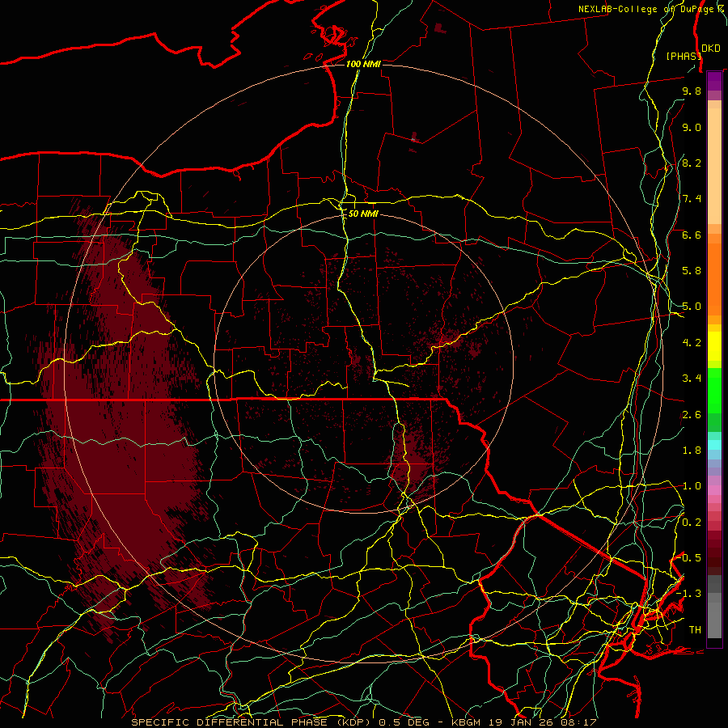Click the 9.0 legend value
Screen dimensions: 728x728
692,127
